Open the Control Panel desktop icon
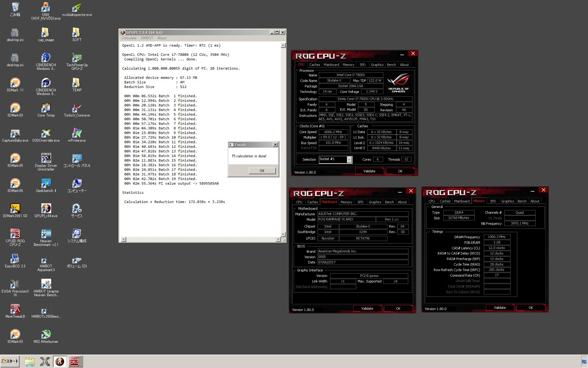 click(77, 160)
